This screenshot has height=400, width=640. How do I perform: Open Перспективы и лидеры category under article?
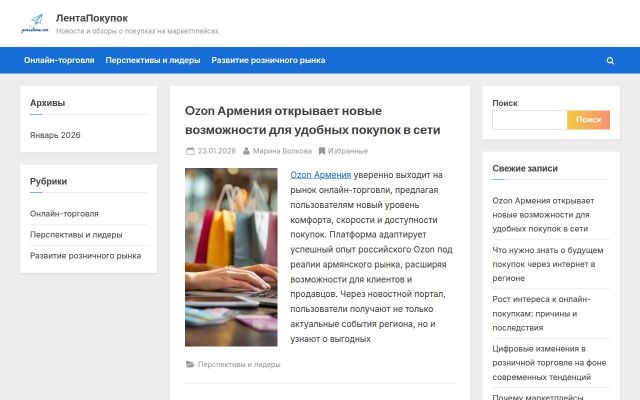click(239, 364)
